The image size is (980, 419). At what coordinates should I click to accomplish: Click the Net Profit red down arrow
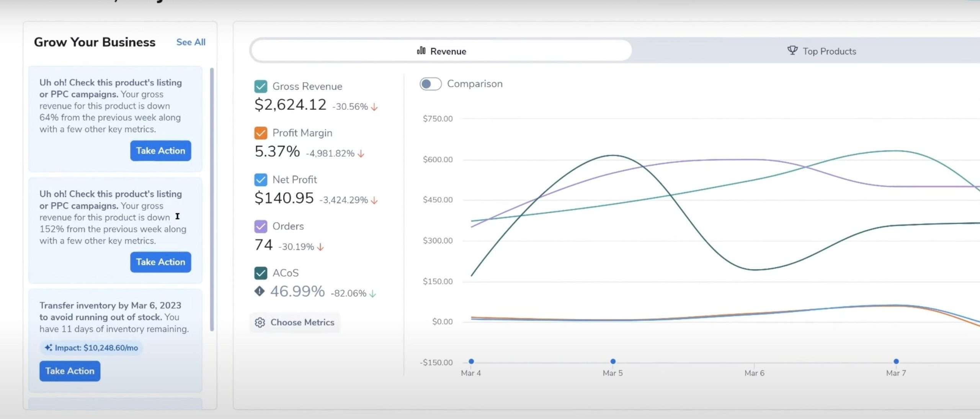374,200
